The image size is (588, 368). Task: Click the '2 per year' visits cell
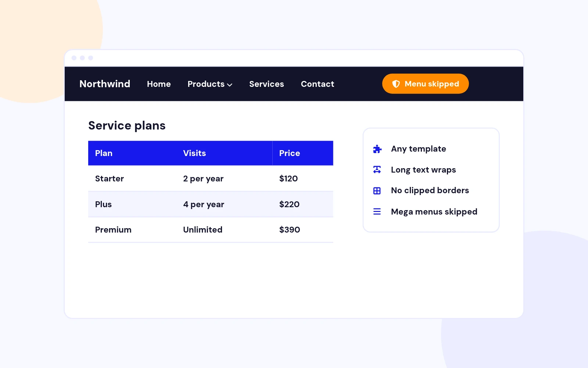pos(224,178)
